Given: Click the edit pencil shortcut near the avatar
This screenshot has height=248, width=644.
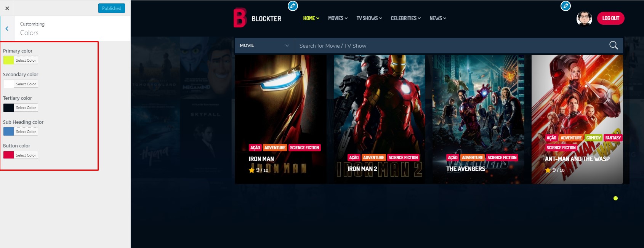Looking at the screenshot, I should coord(566,6).
